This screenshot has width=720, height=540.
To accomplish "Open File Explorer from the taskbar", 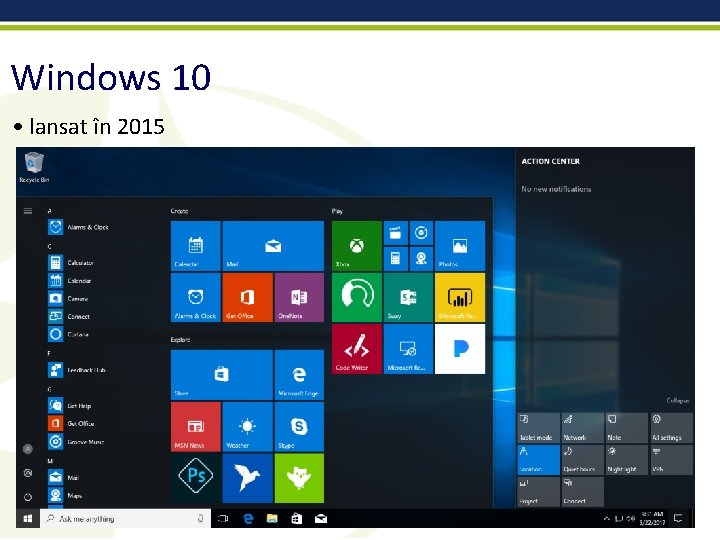I will (272, 518).
